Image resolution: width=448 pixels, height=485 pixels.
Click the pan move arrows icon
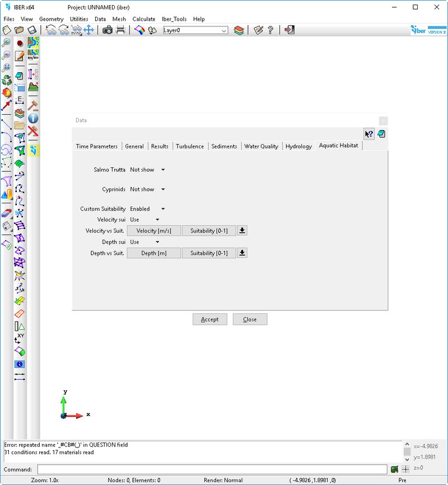point(88,30)
